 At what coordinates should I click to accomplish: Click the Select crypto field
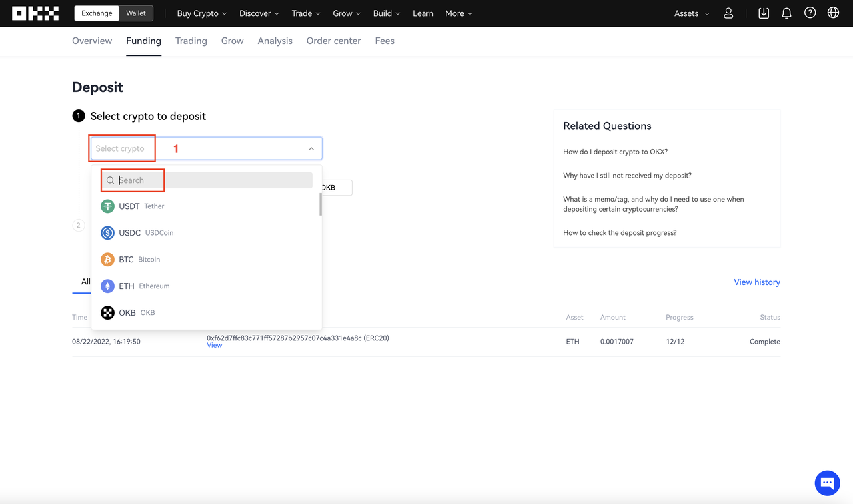[207, 149]
